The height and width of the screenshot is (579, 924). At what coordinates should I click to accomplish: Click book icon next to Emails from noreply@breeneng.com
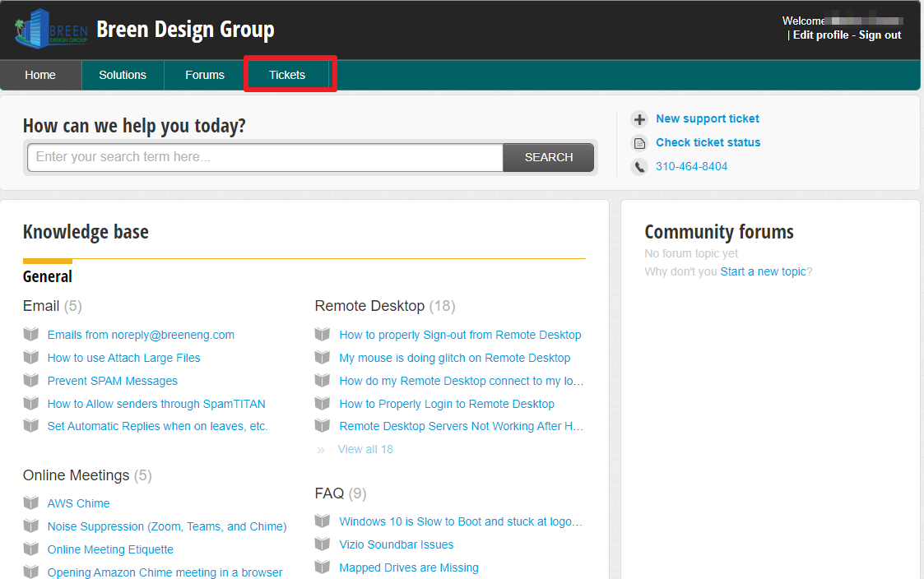pyautogui.click(x=30, y=335)
